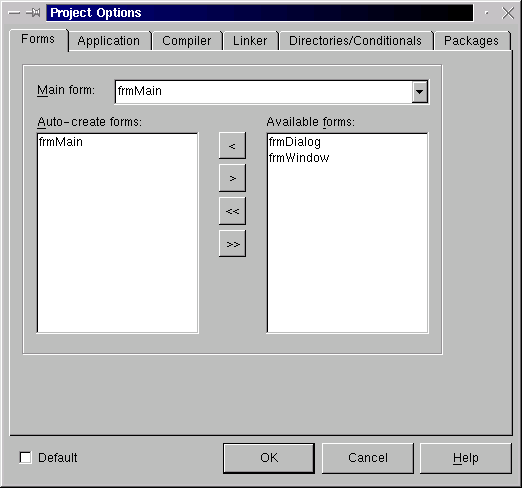Click the small dot button near close
This screenshot has width=522, height=488.
487,13
